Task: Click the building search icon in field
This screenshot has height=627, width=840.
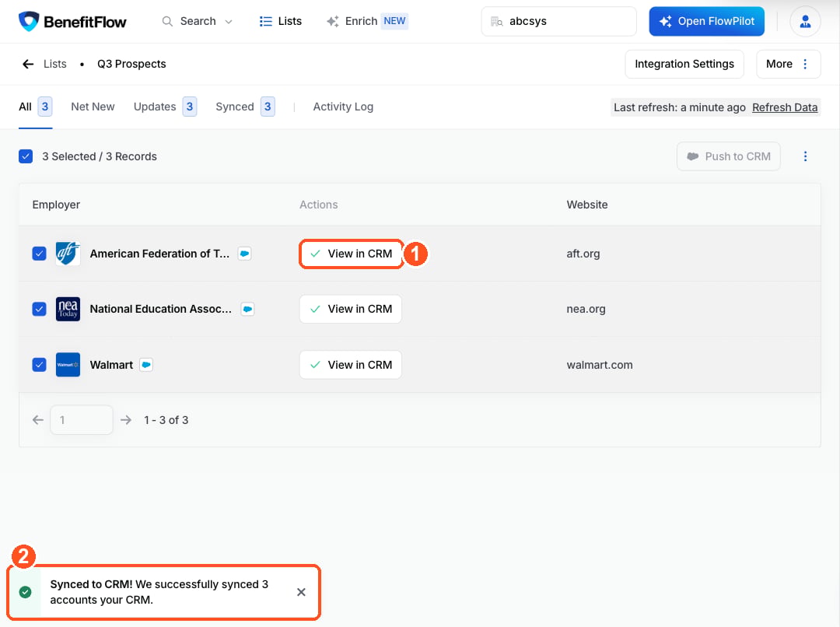Action: [x=496, y=22]
